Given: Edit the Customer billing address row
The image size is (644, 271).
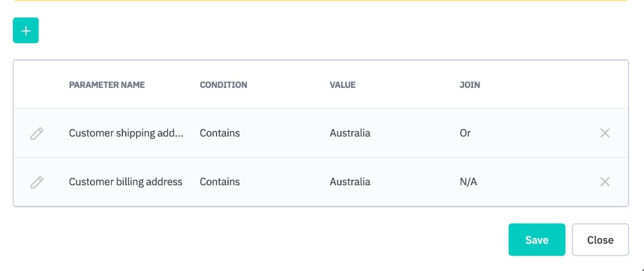Looking at the screenshot, I should pyautogui.click(x=37, y=182).
